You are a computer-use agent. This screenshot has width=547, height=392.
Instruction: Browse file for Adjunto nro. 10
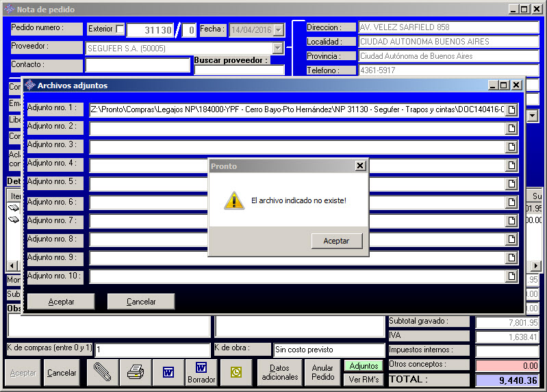[511, 276]
